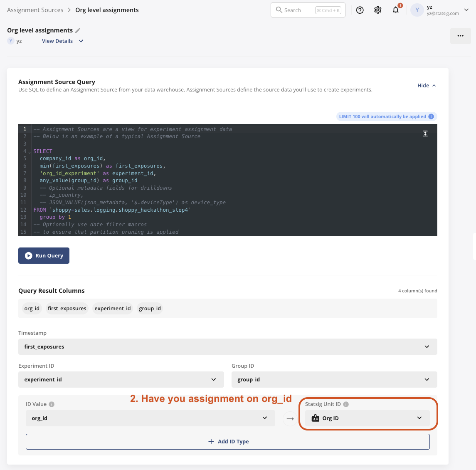Run the assignment source query

pos(44,255)
